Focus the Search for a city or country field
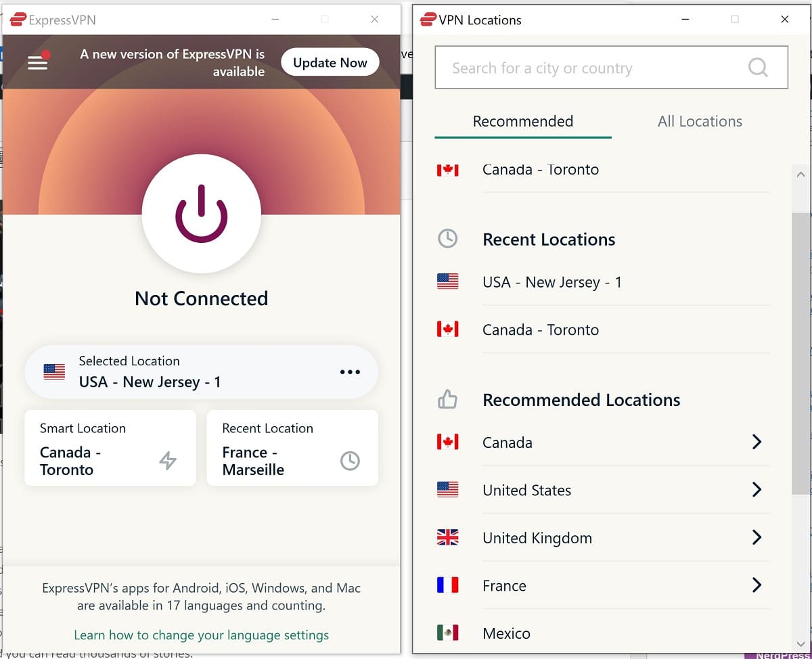 pyautogui.click(x=611, y=67)
